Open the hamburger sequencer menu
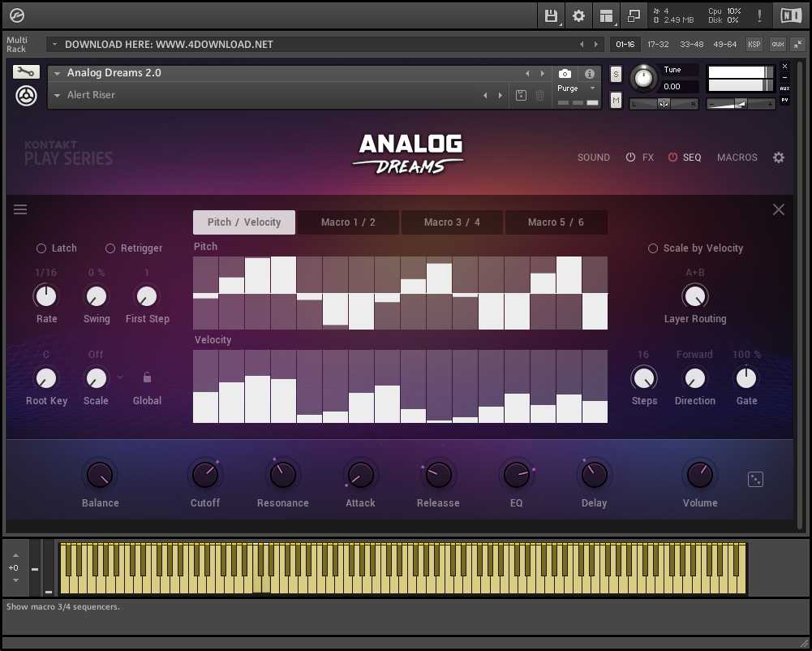 pos(20,209)
